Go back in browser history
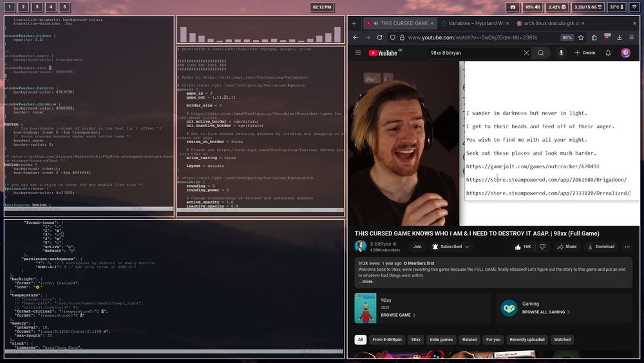 355,37
